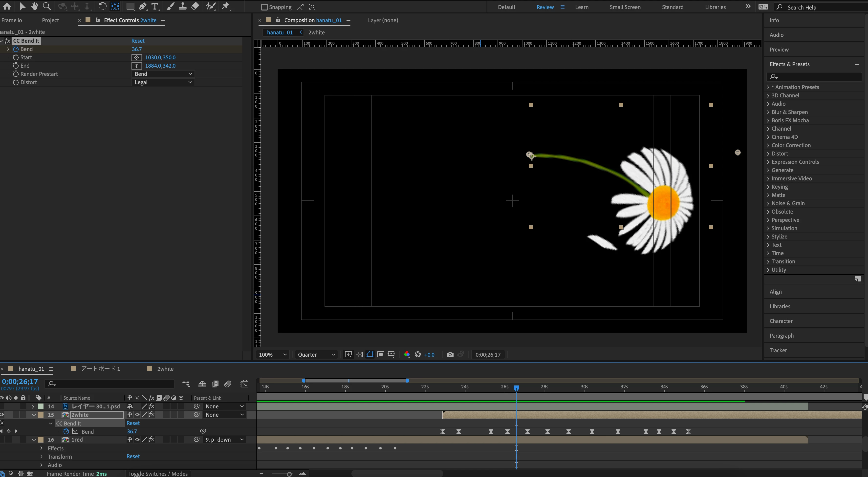Open the Quarter resolution dropdown
The width and height of the screenshot is (868, 477).
[x=316, y=354]
